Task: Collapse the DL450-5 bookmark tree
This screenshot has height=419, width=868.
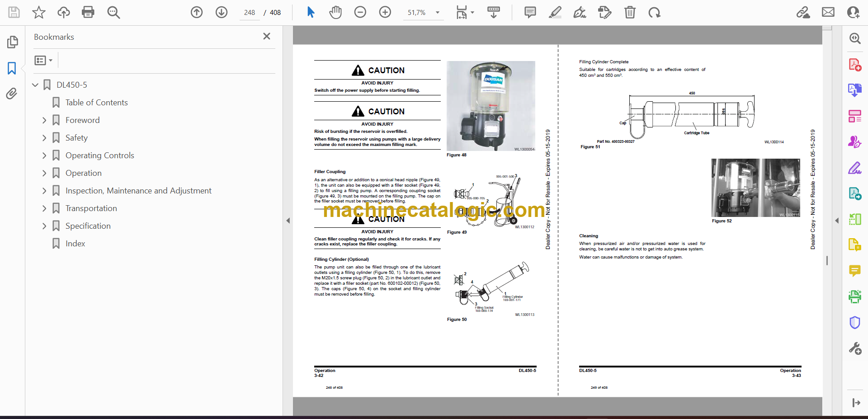Action: coord(35,85)
